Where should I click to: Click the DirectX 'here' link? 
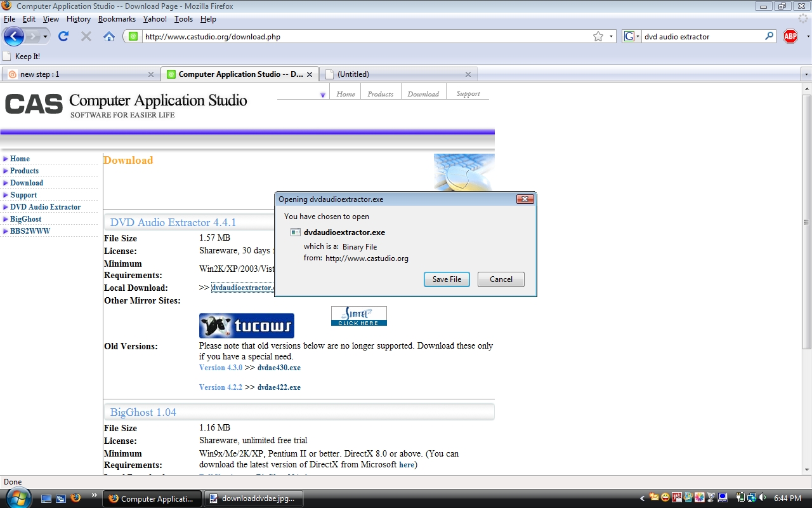tap(407, 465)
